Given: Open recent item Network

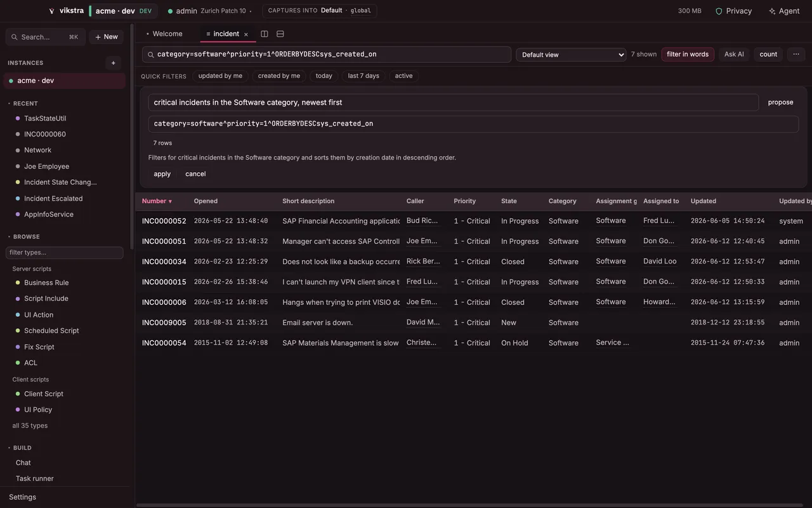Looking at the screenshot, I should click(38, 150).
